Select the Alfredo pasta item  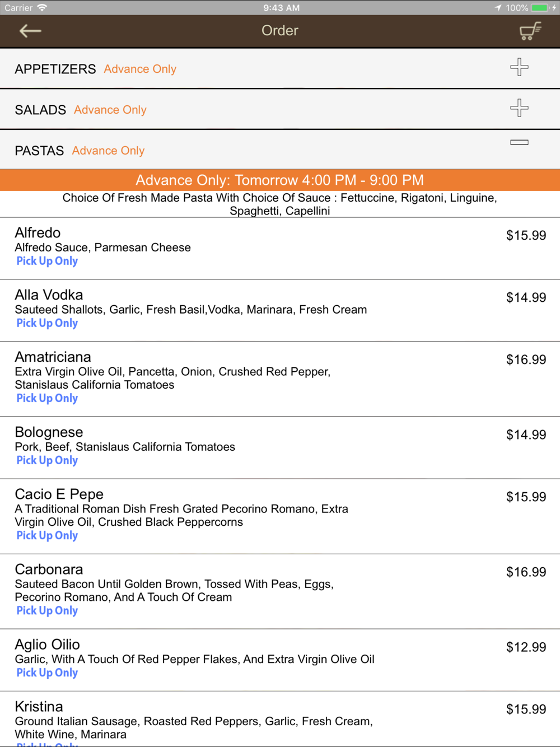point(280,248)
